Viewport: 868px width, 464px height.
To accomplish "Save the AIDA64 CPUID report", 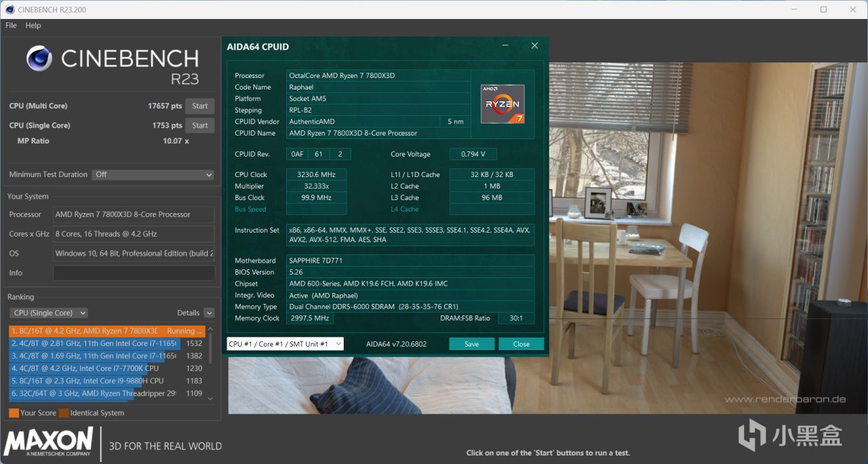I will click(472, 344).
